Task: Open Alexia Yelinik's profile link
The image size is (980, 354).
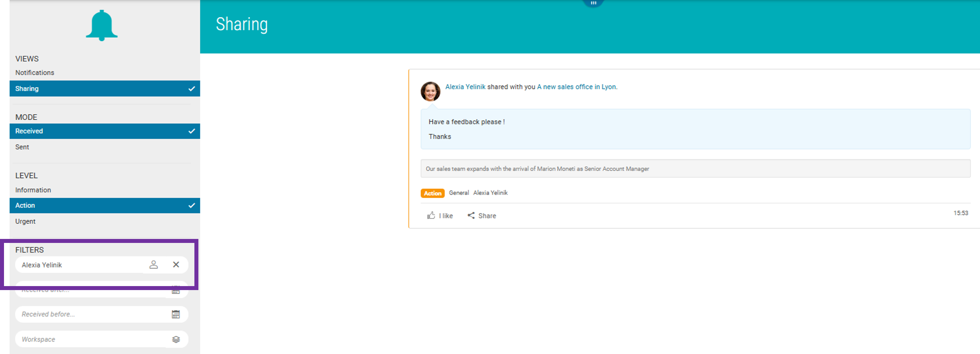Action: pos(465,87)
